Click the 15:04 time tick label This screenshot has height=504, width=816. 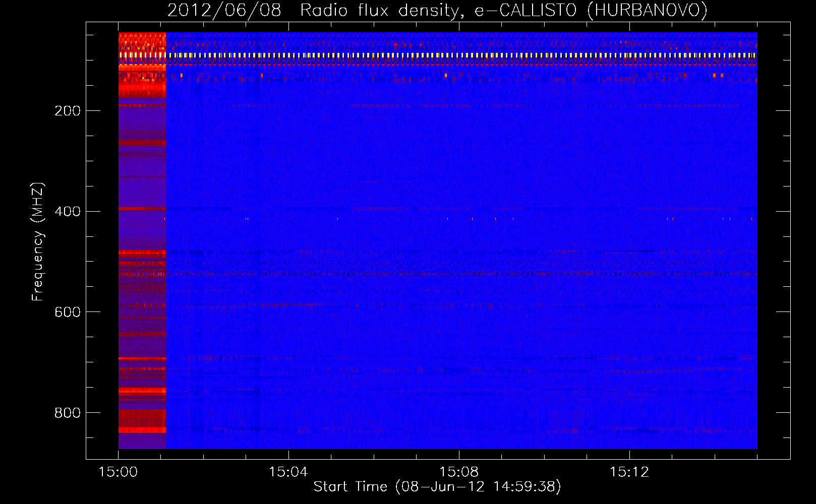pyautogui.click(x=288, y=472)
